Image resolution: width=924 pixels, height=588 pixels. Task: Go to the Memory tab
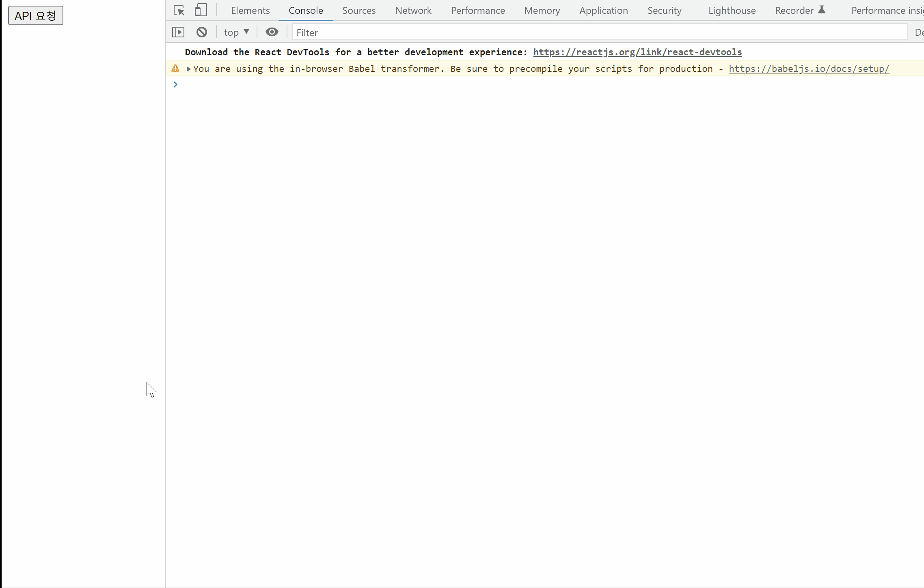point(542,11)
